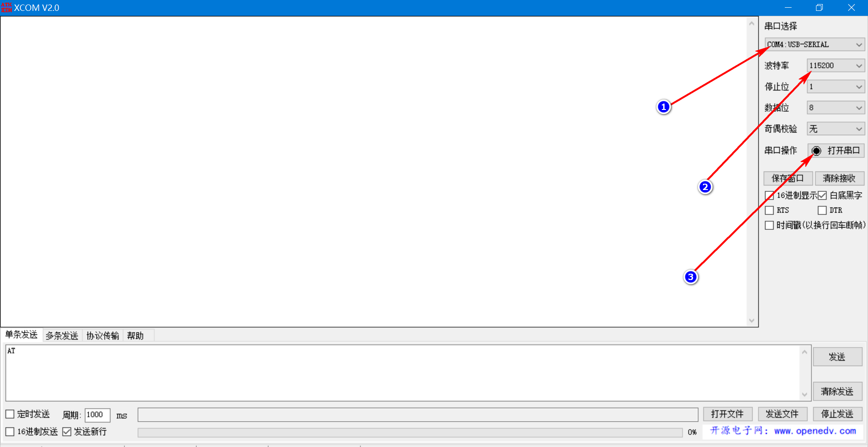Check the DTR option
Image resolution: width=868 pixels, height=447 pixels.
point(822,210)
